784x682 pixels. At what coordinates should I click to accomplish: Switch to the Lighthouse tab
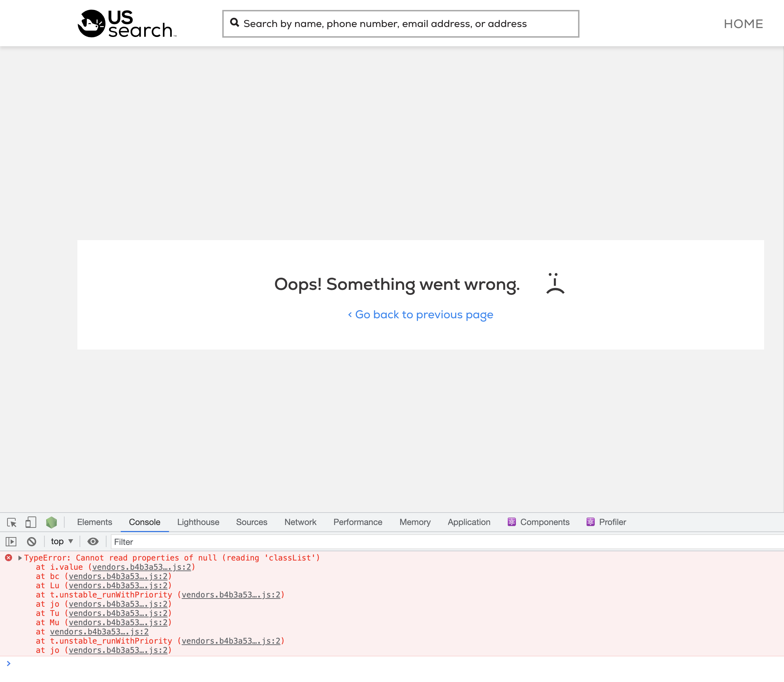(x=198, y=522)
